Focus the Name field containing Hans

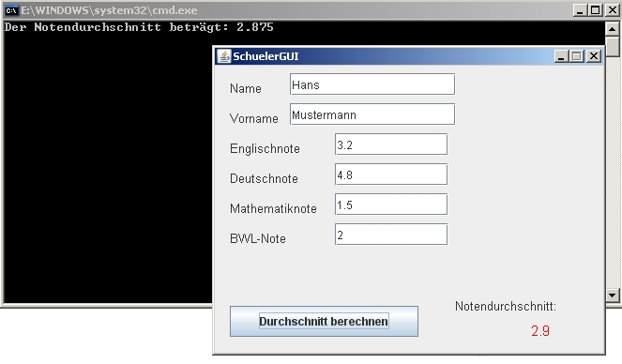click(x=372, y=84)
